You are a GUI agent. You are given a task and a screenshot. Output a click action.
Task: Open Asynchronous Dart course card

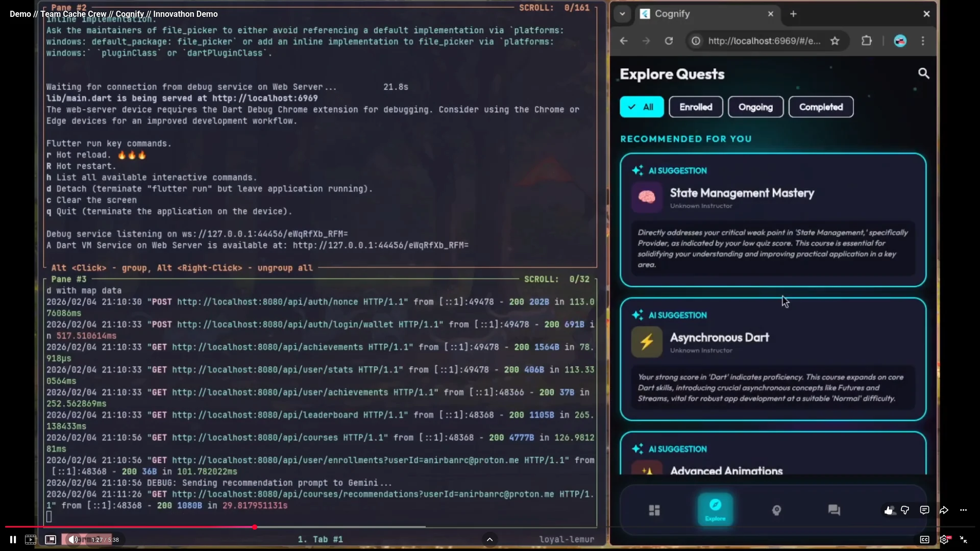773,359
